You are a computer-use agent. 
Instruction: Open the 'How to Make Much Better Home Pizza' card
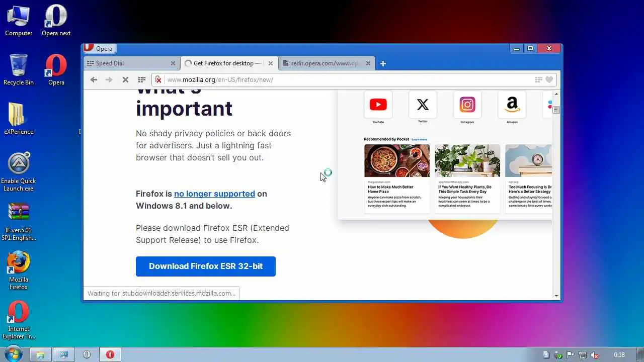click(397, 178)
